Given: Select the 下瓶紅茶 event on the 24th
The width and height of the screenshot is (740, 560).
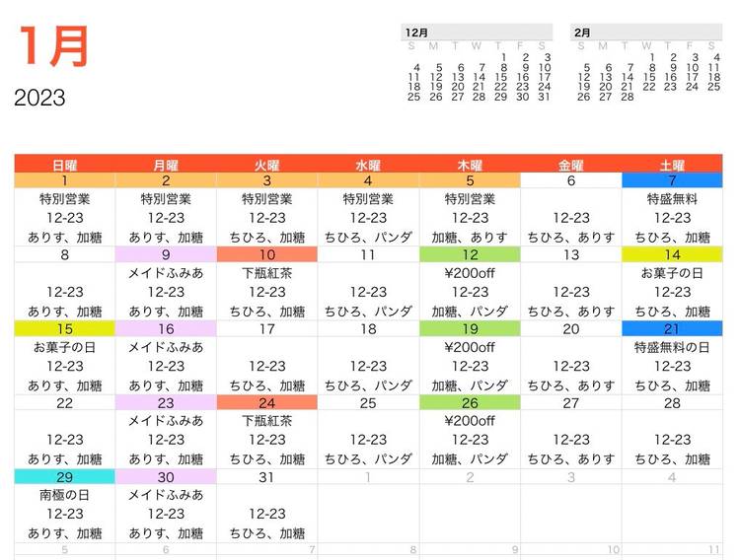Looking at the screenshot, I should (x=266, y=421).
